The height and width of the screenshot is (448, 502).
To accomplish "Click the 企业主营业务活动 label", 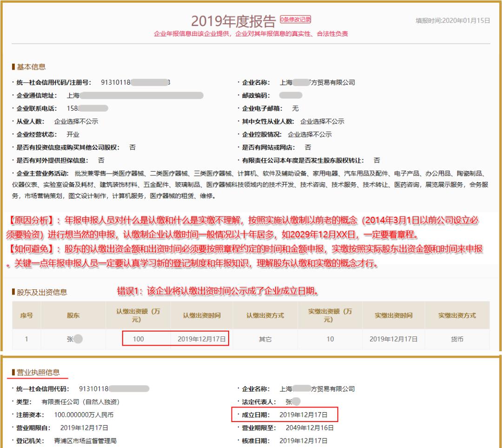I will tap(43, 174).
